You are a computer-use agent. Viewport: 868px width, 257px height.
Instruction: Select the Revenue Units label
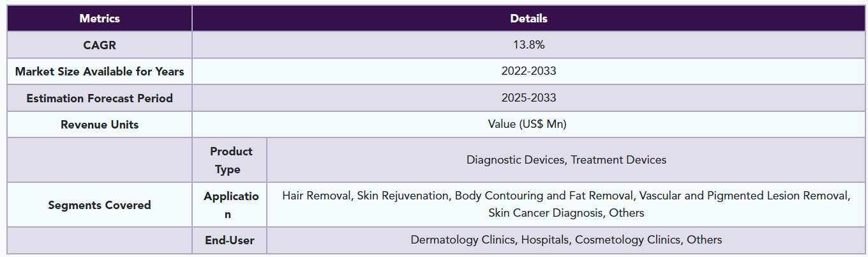tap(100, 125)
